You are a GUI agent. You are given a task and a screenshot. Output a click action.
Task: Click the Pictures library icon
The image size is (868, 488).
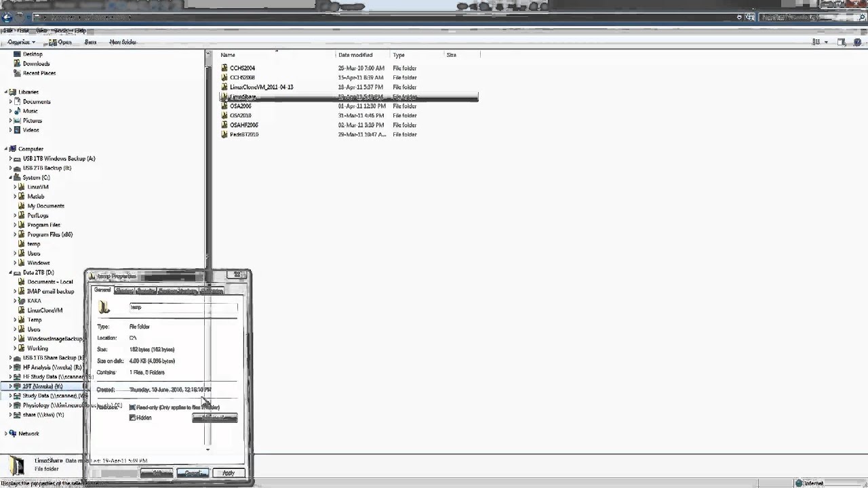17,121
